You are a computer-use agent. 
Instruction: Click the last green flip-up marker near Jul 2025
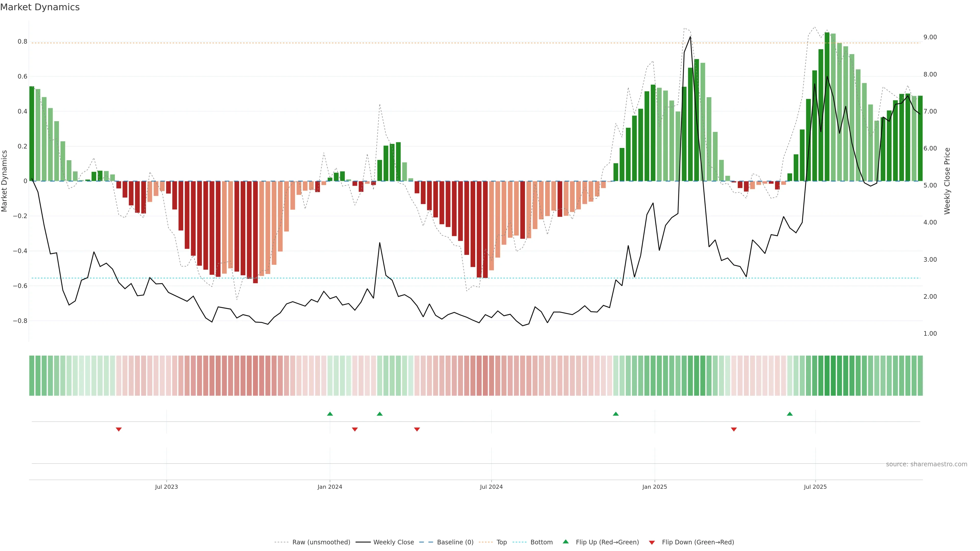pyautogui.click(x=790, y=414)
